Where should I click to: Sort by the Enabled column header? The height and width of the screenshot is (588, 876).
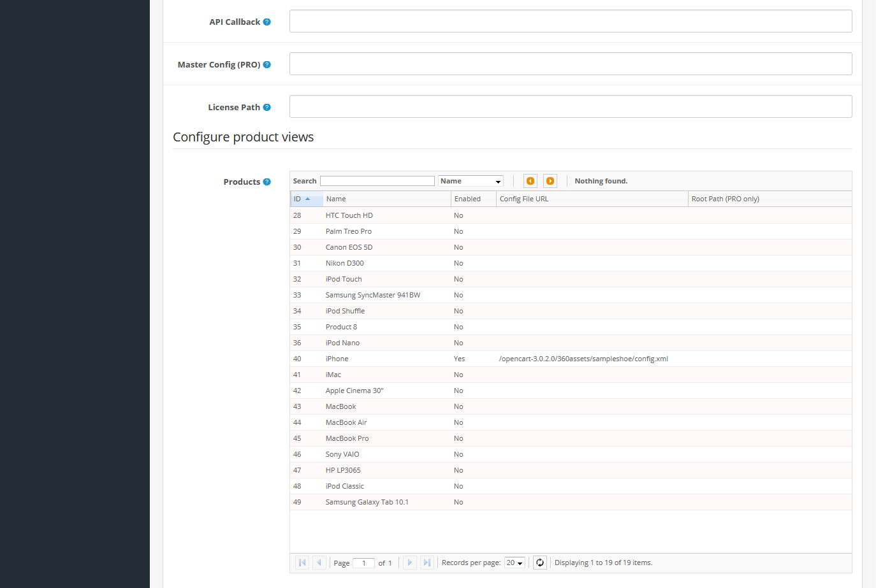coord(473,199)
